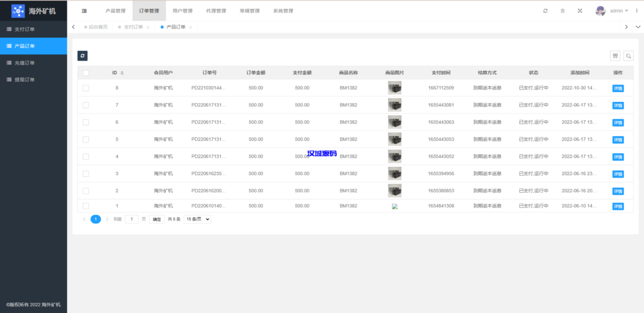The width and height of the screenshot is (644, 313).
Task: Expand the tab list down-chevron
Action: (638, 27)
